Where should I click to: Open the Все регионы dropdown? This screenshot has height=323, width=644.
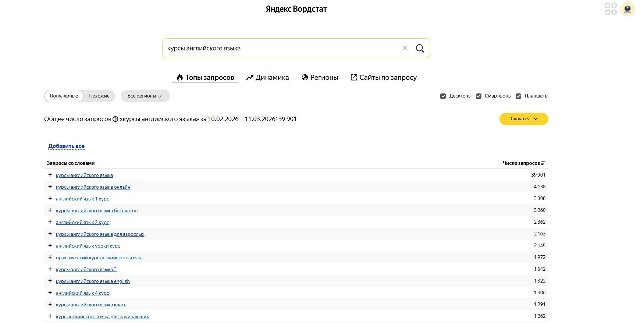coord(145,96)
